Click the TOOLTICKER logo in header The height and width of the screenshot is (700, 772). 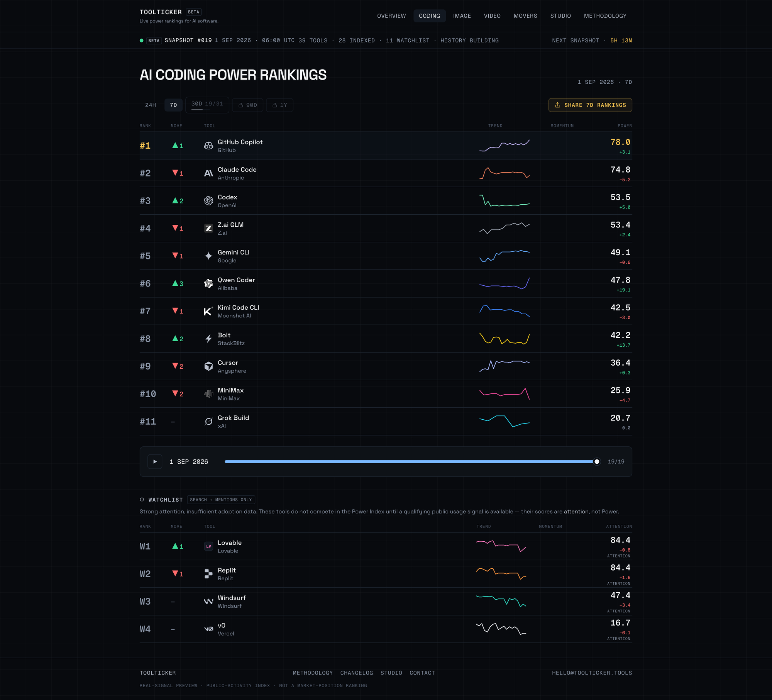(x=161, y=12)
